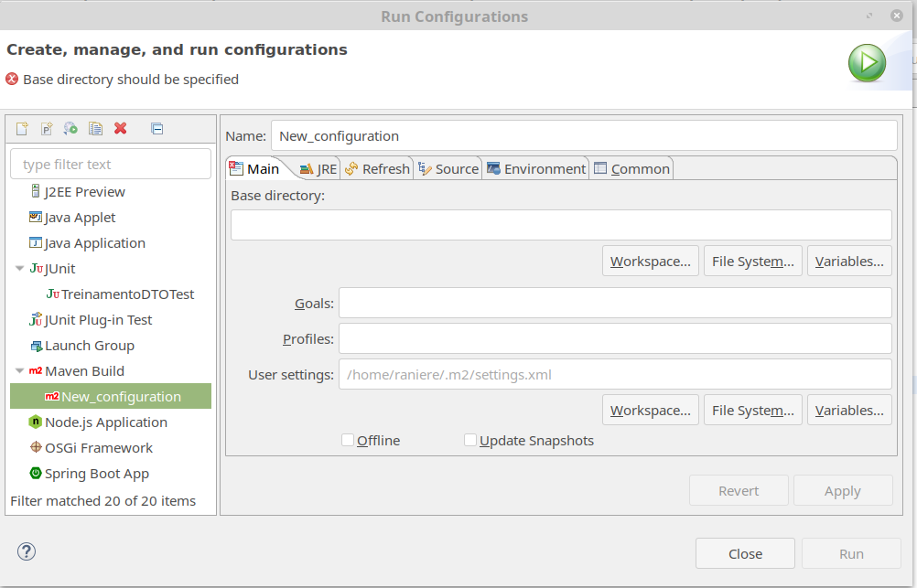Select Spring Boot App in the tree
917x588 pixels.
(96, 474)
